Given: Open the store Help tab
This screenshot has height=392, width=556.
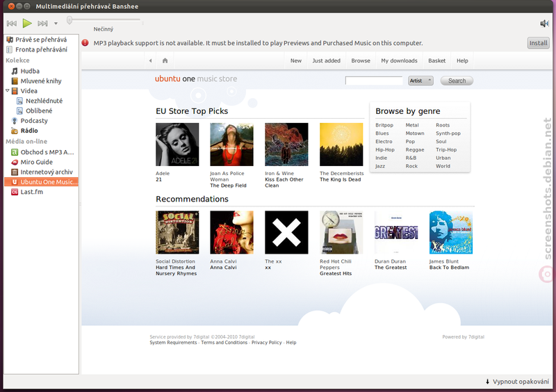Looking at the screenshot, I should tap(462, 60).
